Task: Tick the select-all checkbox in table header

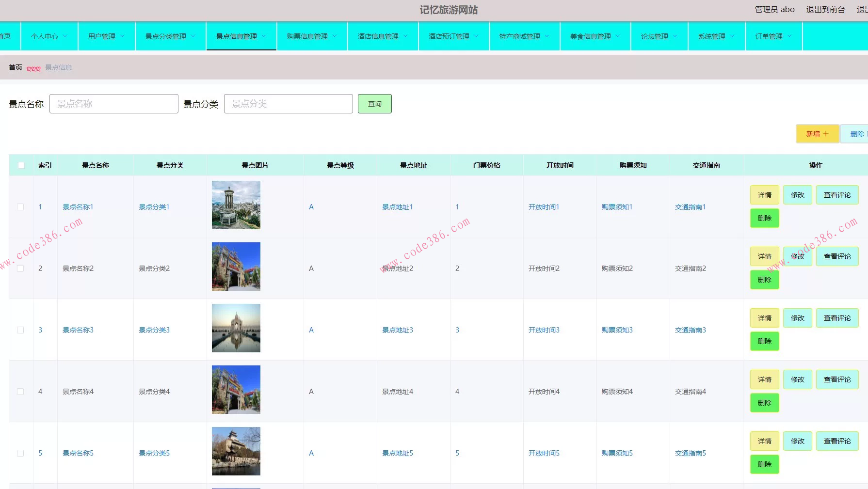Action: click(21, 165)
